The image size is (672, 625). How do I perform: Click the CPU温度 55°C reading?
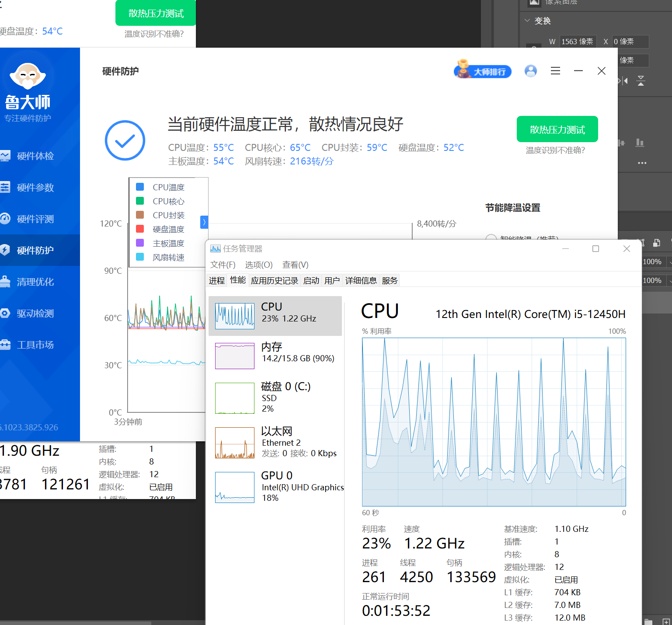201,148
